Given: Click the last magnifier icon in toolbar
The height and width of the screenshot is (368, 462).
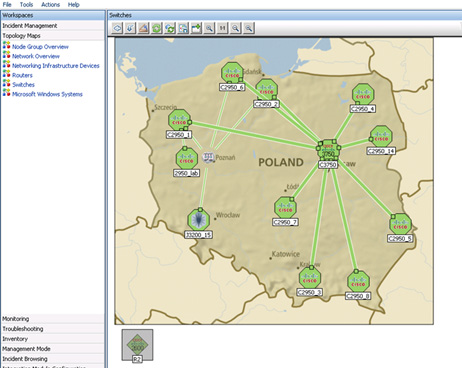Looking at the screenshot, I should 249,28.
